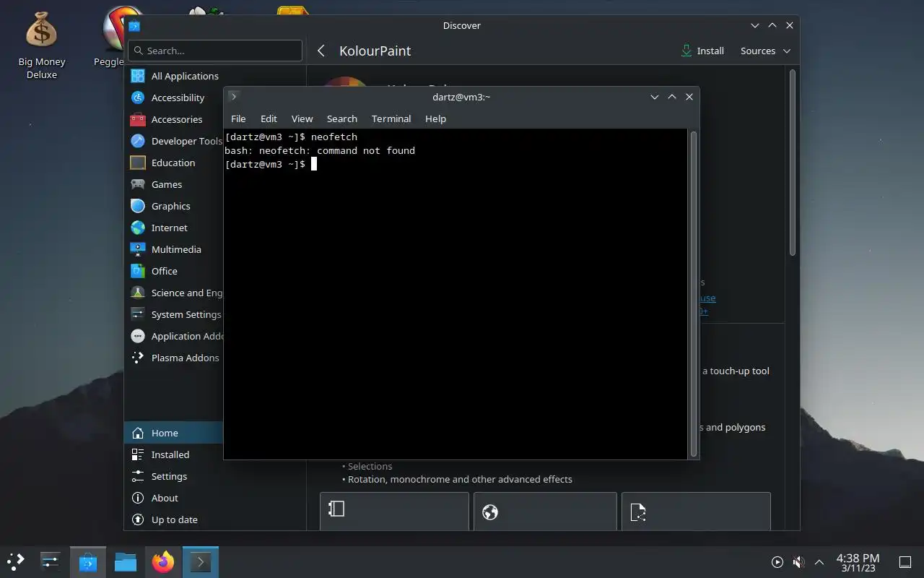Switch to Discover in the taskbar
The height and width of the screenshot is (578, 924).
88,561
